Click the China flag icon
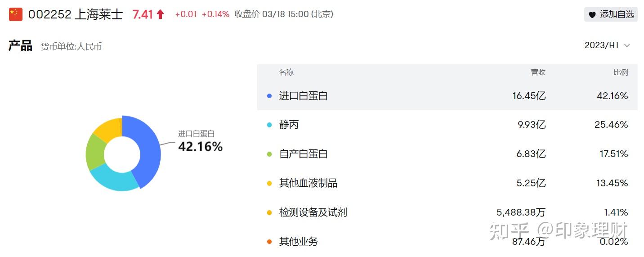Image resolution: width=644 pixels, height=257 pixels. pos(15,14)
